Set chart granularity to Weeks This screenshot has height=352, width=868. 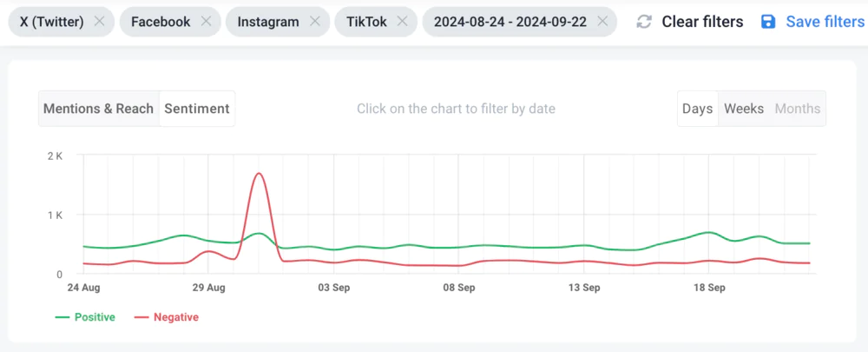pyautogui.click(x=744, y=109)
